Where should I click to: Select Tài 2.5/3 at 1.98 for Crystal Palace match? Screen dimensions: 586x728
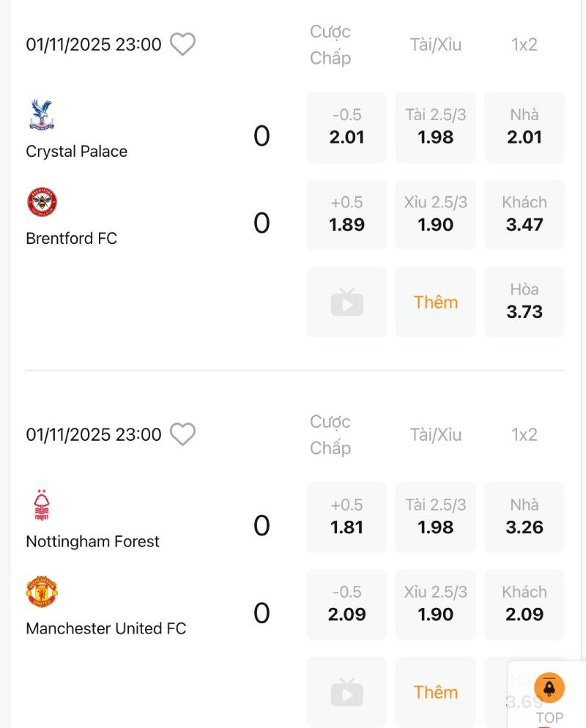point(435,127)
